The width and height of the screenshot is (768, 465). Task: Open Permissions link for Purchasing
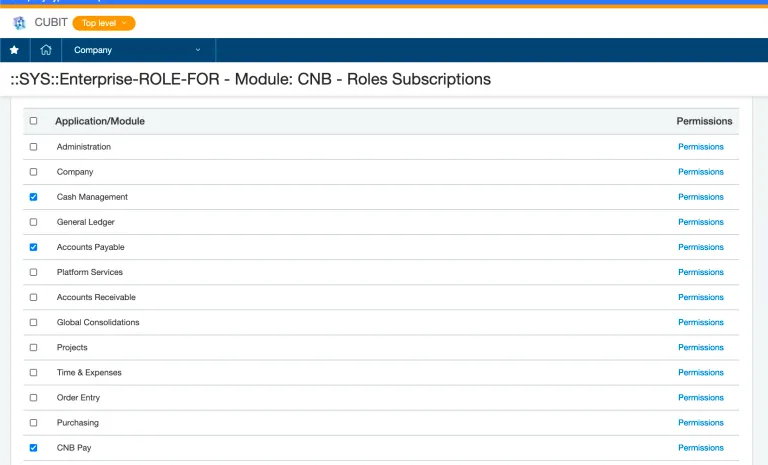pyautogui.click(x=700, y=422)
